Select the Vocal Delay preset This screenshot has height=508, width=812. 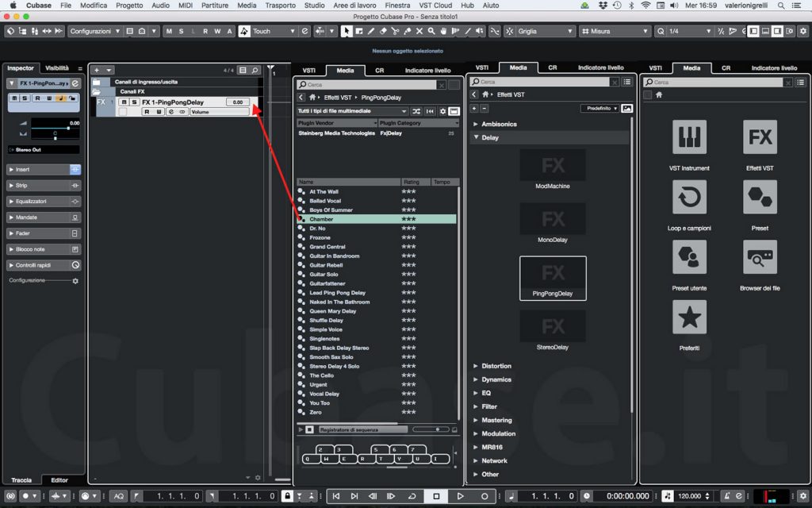pyautogui.click(x=377, y=394)
